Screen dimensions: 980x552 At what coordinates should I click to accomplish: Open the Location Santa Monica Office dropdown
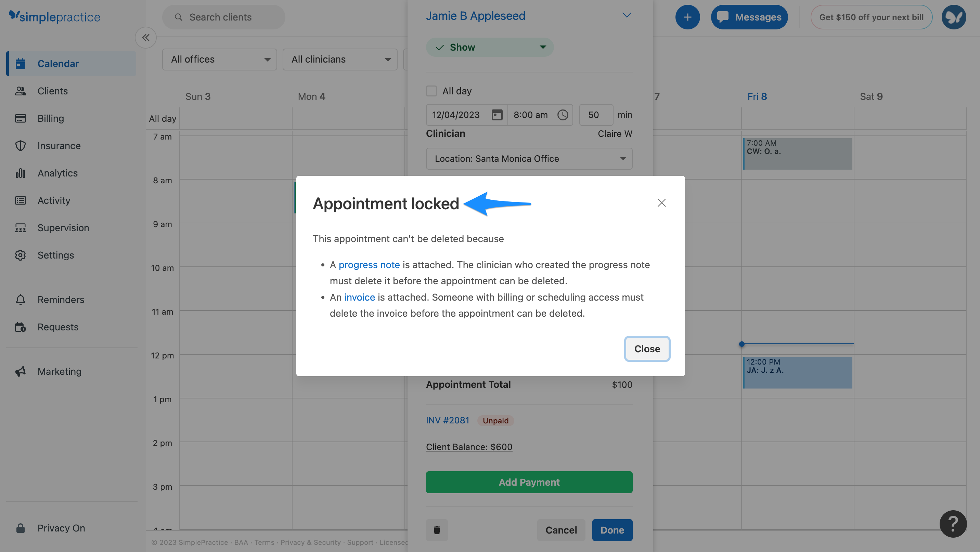529,159
